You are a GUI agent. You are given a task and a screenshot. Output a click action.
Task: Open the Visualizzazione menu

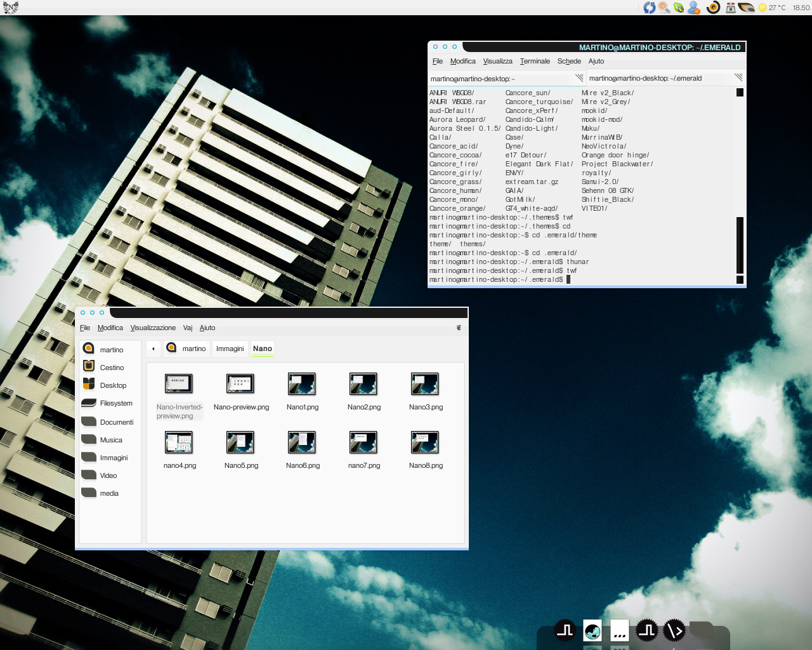[153, 328]
